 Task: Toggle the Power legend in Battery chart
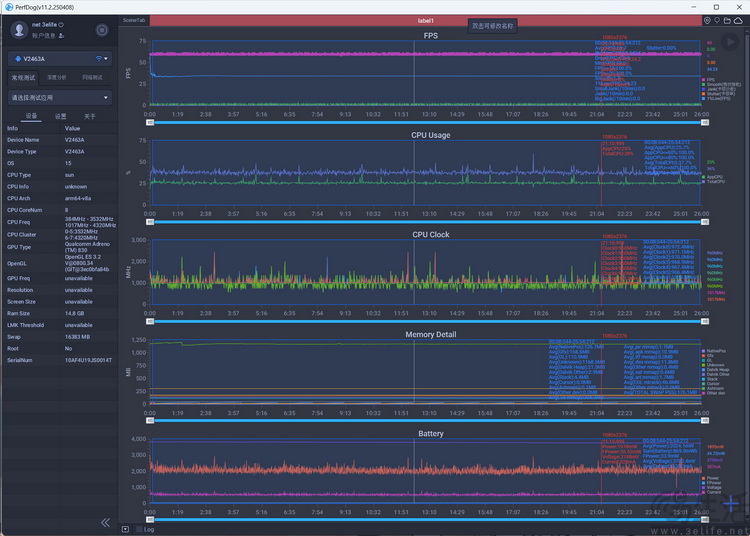click(710, 478)
